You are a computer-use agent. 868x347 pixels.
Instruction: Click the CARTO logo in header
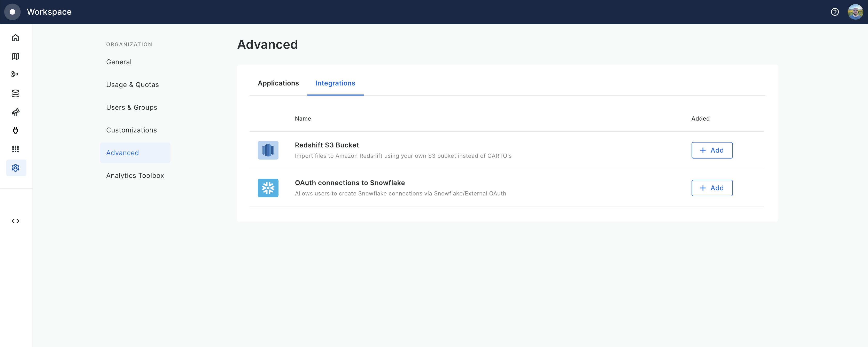[12, 12]
